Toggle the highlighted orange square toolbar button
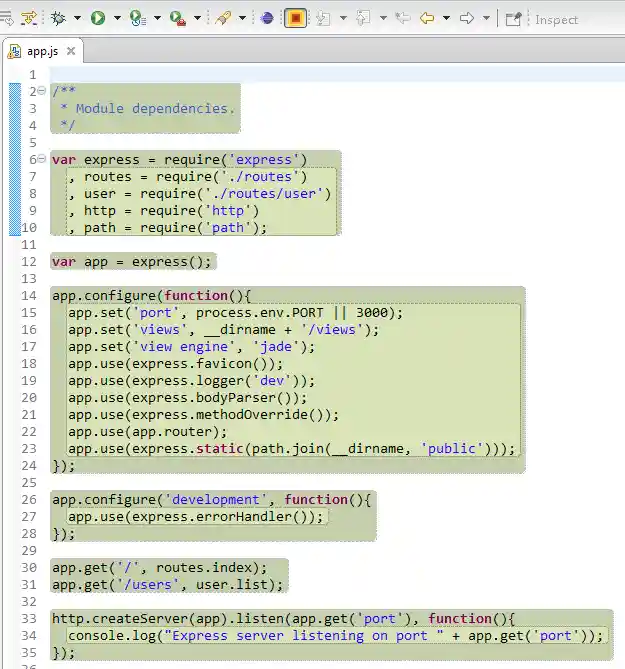625x669 pixels. [295, 18]
